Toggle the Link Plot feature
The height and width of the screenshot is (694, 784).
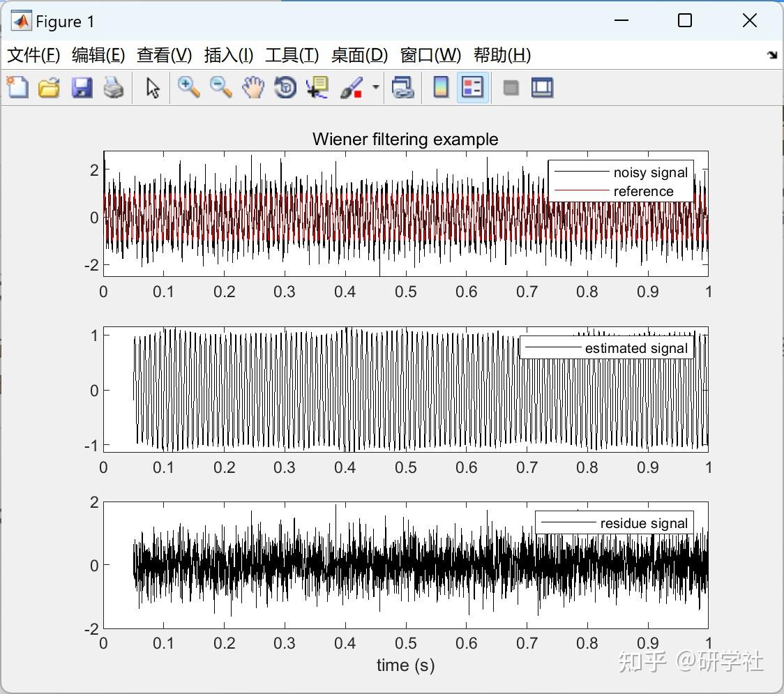[x=404, y=87]
